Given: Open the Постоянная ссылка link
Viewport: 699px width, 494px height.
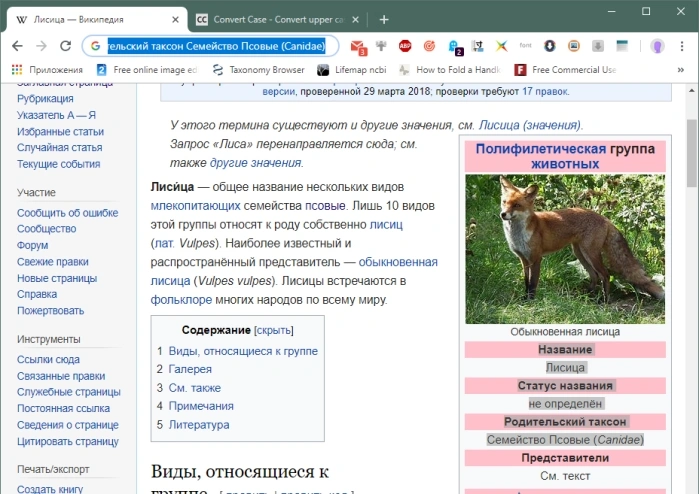Looking at the screenshot, I should coord(63,408).
